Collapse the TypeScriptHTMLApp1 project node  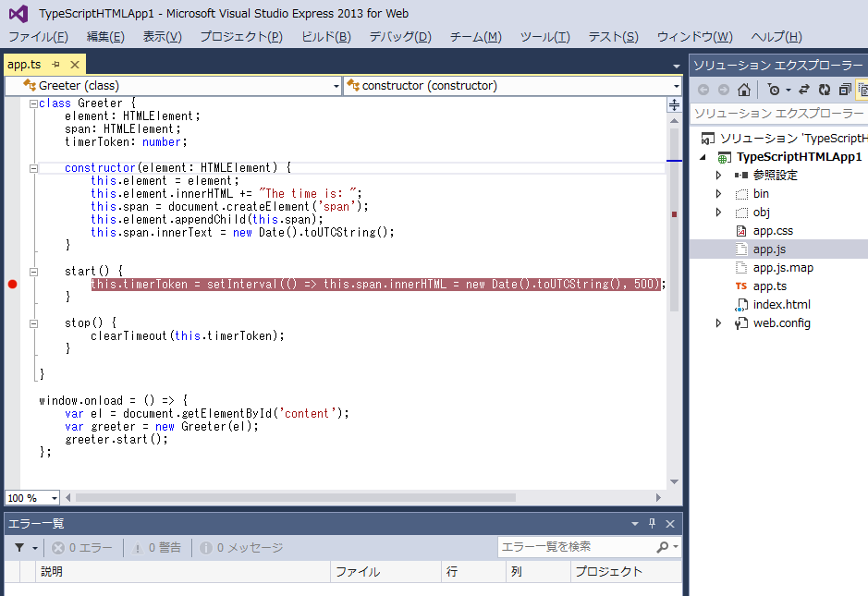point(703,157)
